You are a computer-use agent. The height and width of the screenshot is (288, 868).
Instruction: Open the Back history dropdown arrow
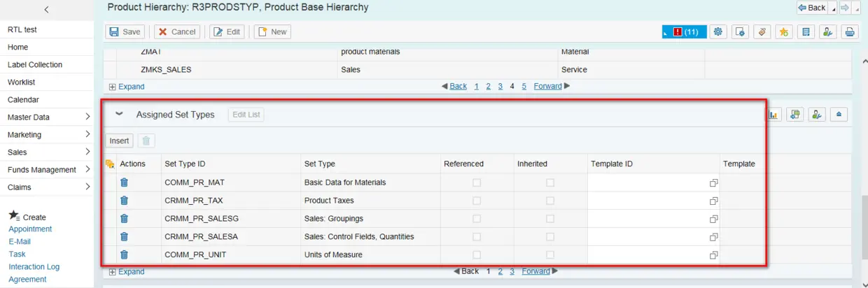(x=833, y=8)
